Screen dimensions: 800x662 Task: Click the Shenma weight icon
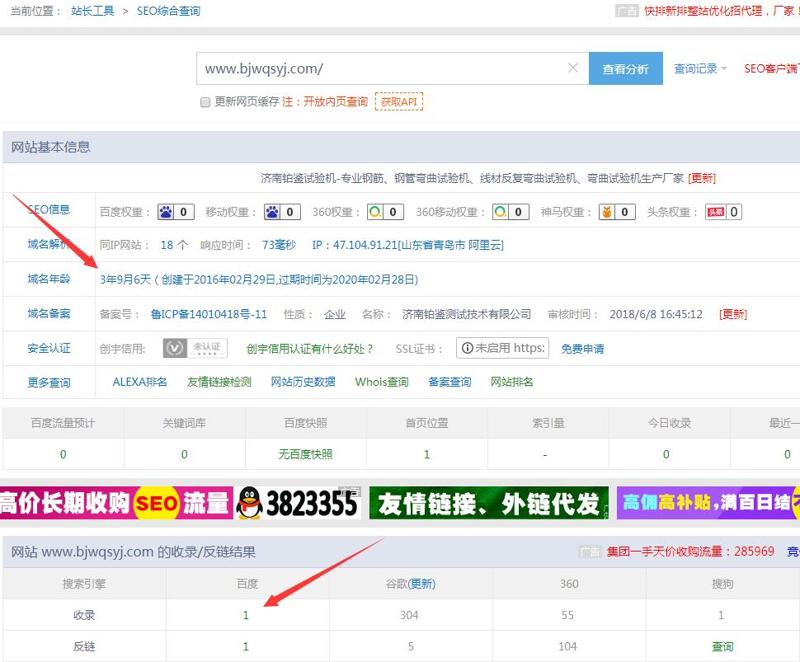(x=607, y=212)
